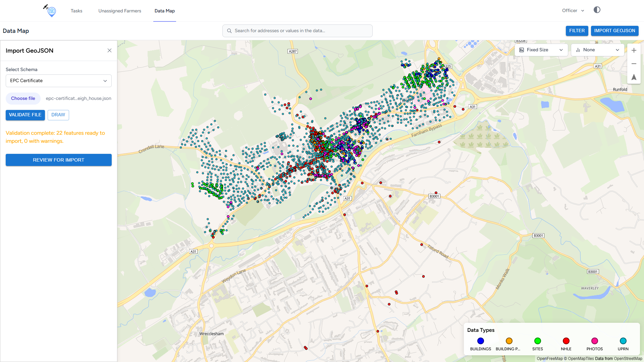Zoom out of the map
Screen dimensions: 644x362
634,64
